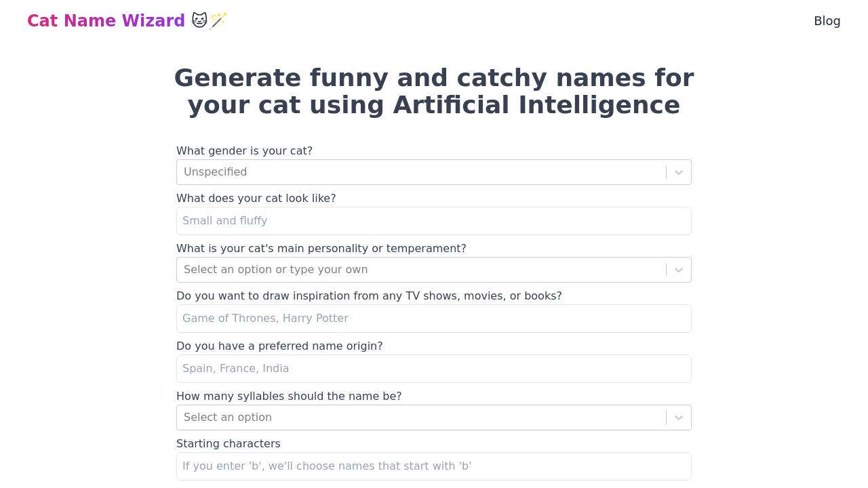The height and width of the screenshot is (488, 868).
Task: Click the main heading about generating cat names
Action: [x=434, y=91]
